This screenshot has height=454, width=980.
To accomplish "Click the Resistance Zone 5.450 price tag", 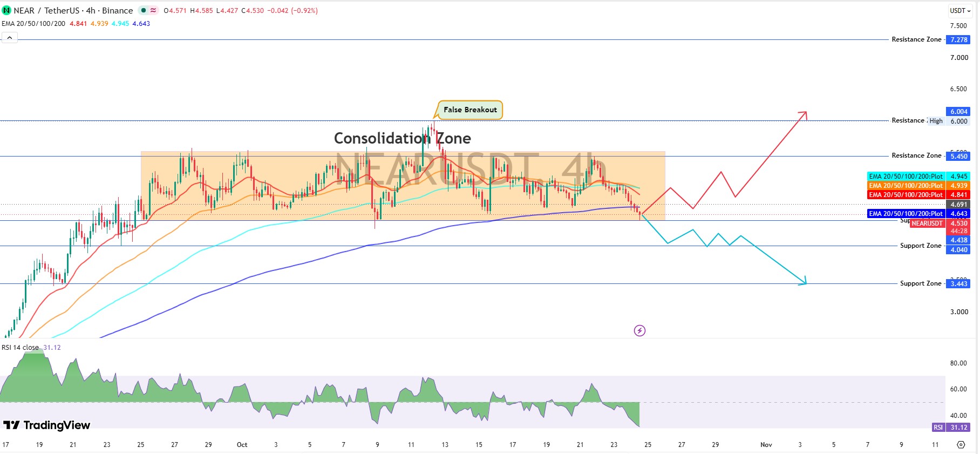I will coord(959,156).
